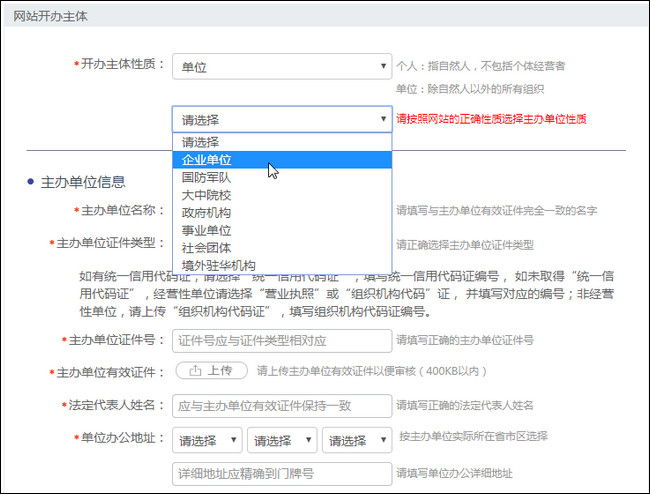Click the 主办单位证件号 field label
The image size is (650, 494).
click(114, 340)
